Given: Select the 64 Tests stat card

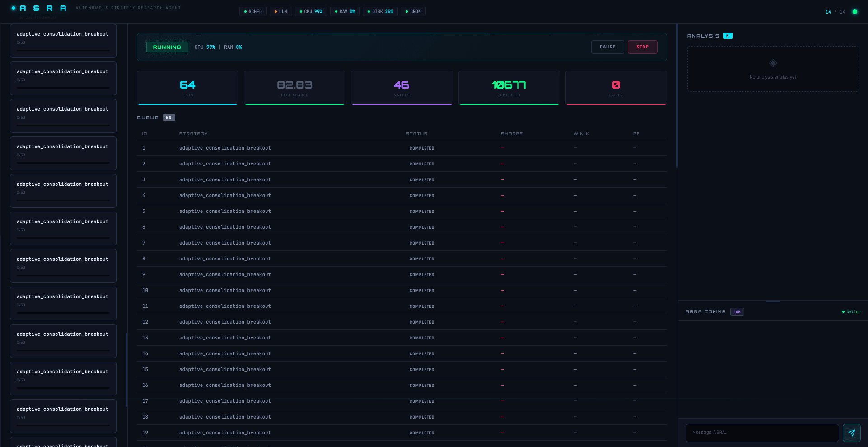Looking at the screenshot, I should pyautogui.click(x=187, y=88).
